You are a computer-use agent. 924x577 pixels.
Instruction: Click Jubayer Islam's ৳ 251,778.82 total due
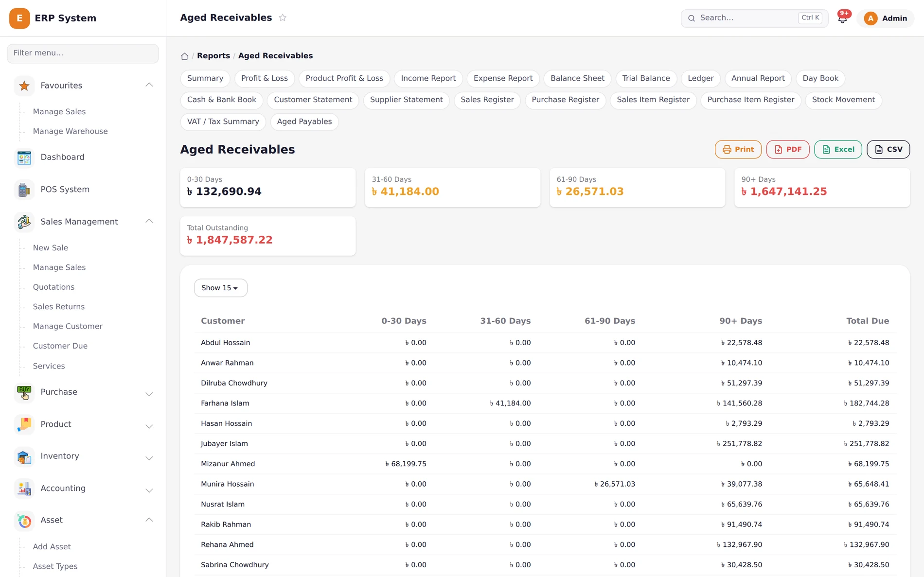867,444
